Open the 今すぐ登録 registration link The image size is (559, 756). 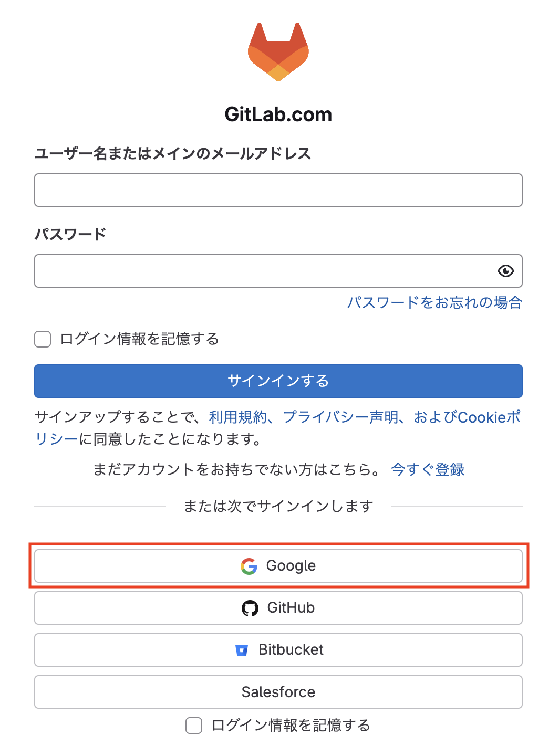pyautogui.click(x=427, y=470)
